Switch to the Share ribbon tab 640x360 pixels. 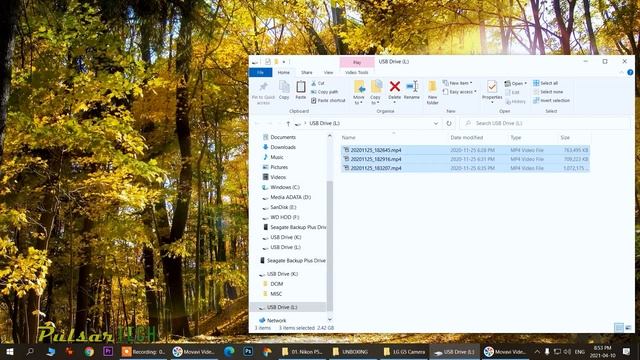point(307,73)
